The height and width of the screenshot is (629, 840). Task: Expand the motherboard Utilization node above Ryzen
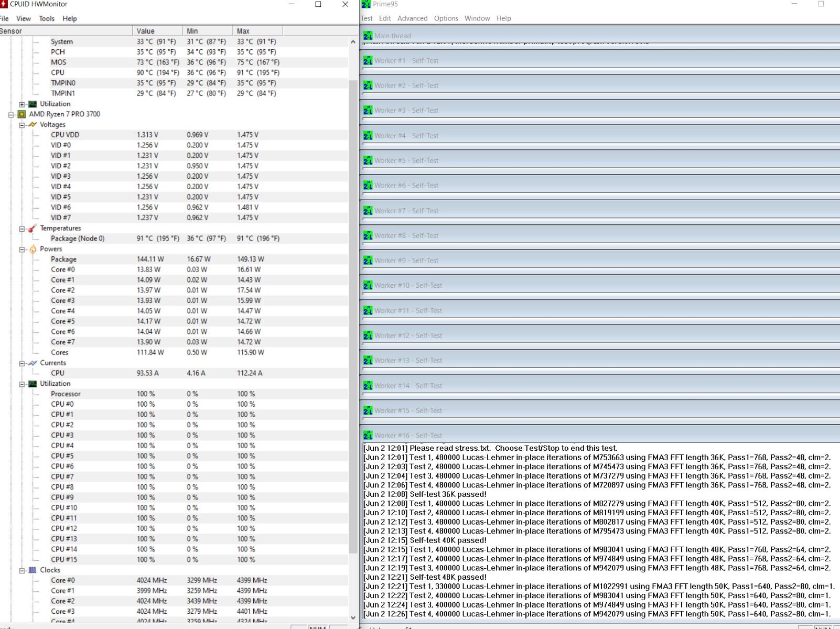22,104
